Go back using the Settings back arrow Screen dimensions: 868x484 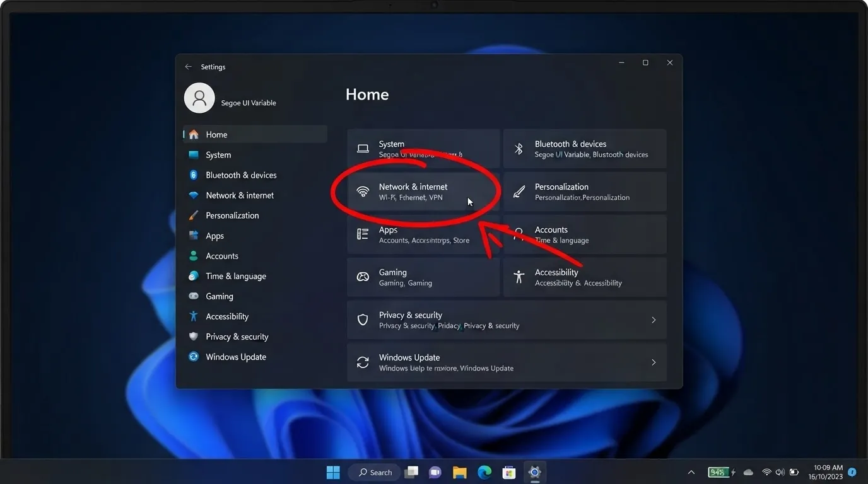[188, 67]
